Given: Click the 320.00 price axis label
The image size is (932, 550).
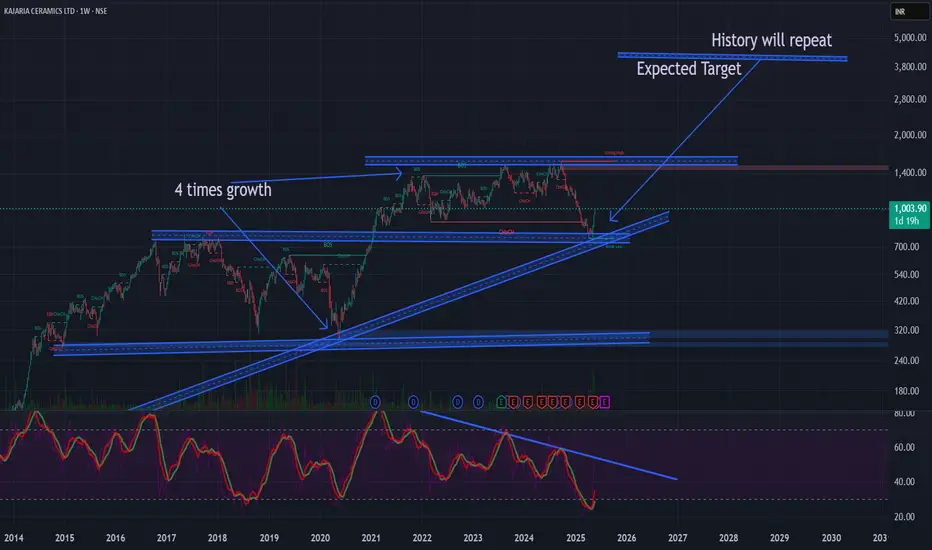Looking at the screenshot, I should (x=906, y=330).
